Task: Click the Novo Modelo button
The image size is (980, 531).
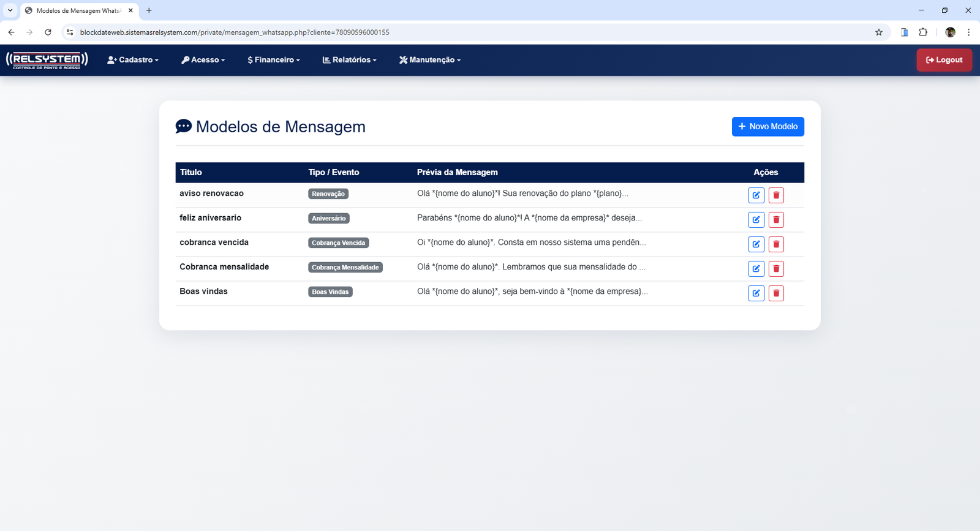Action: (x=767, y=127)
